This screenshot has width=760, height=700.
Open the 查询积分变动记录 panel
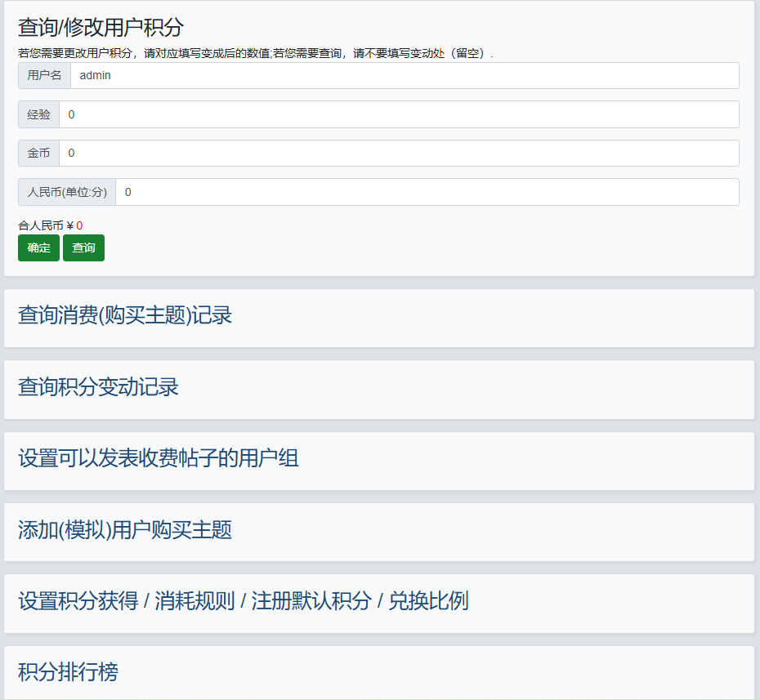[98, 387]
